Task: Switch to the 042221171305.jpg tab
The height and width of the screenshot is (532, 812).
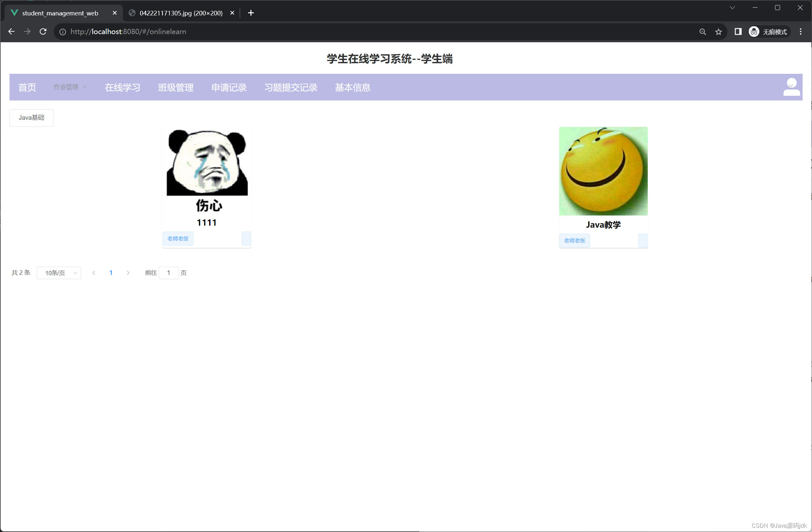Action: click(181, 13)
